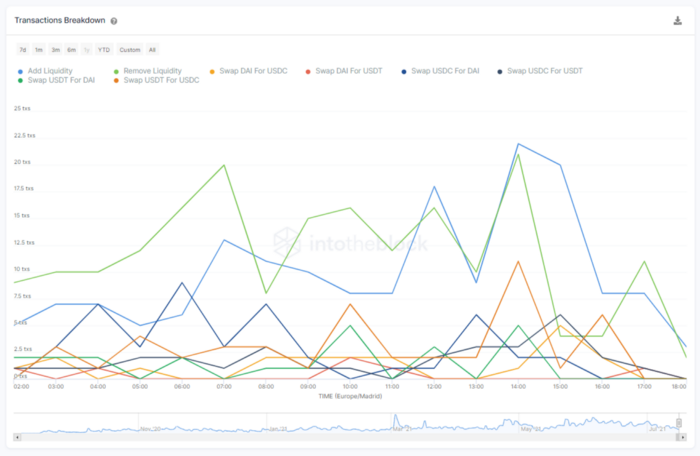
Task: Show All time data
Action: pyautogui.click(x=152, y=49)
